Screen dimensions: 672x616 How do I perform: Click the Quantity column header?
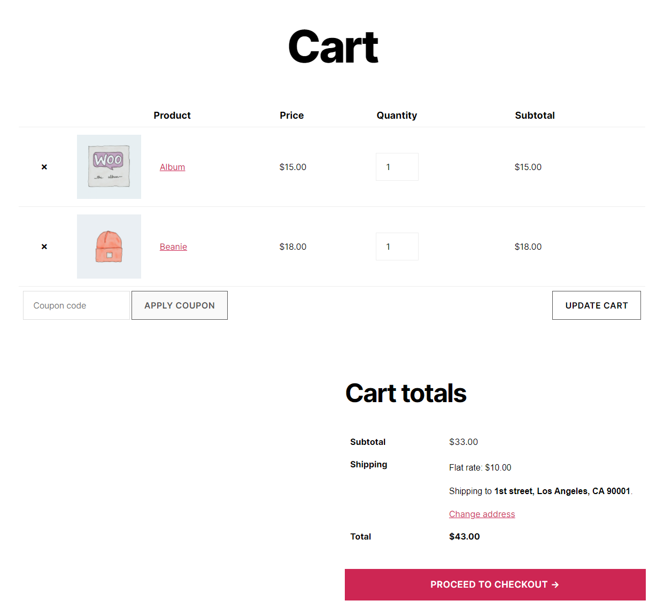397,115
